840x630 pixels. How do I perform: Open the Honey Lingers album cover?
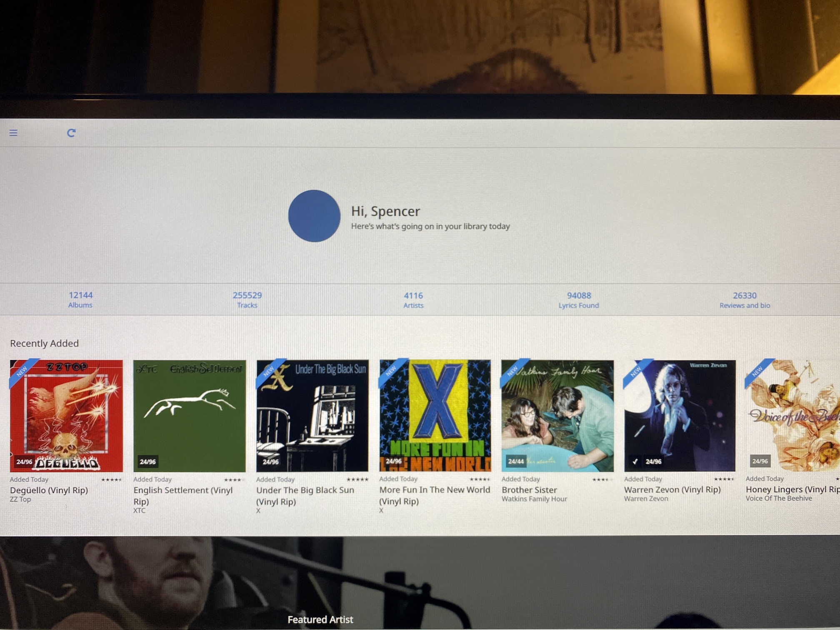(x=793, y=415)
